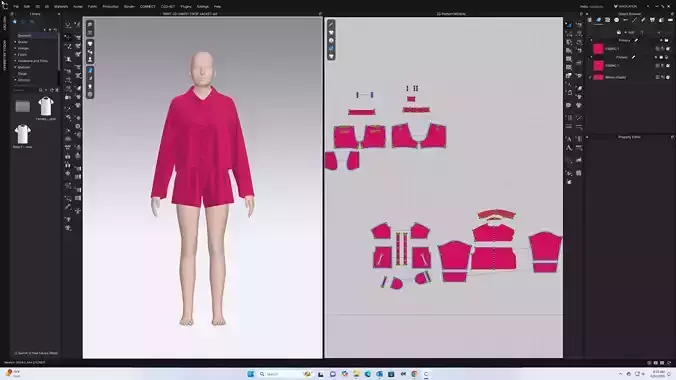Click top icon of 3D viewport vertical toolbar
The height and width of the screenshot is (380, 676).
click(90, 25)
